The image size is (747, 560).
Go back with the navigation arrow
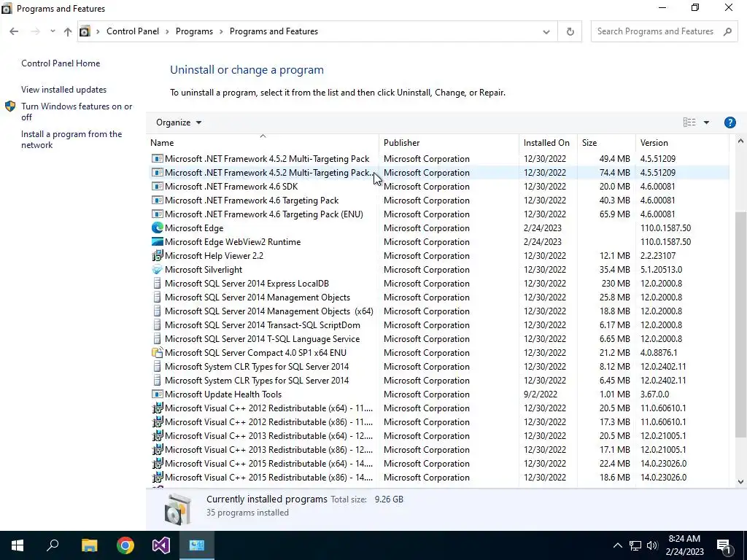pyautogui.click(x=14, y=31)
